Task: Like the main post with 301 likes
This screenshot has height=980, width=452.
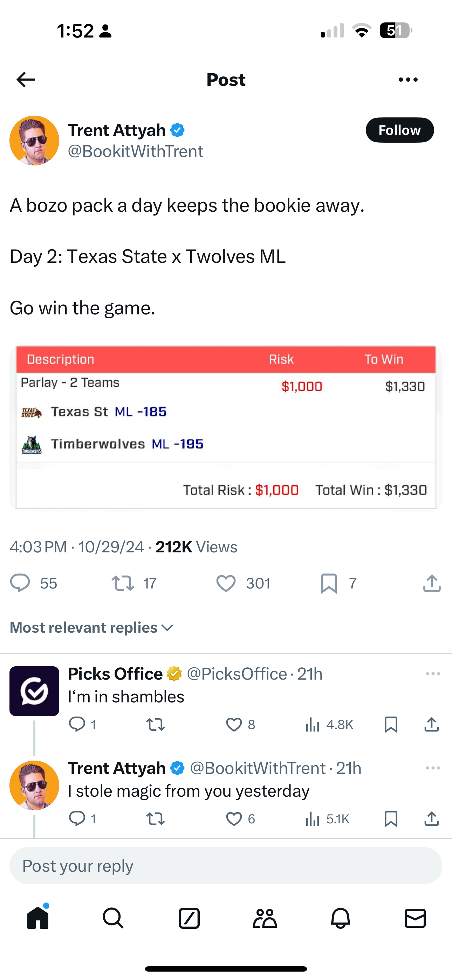Action: pyautogui.click(x=226, y=583)
